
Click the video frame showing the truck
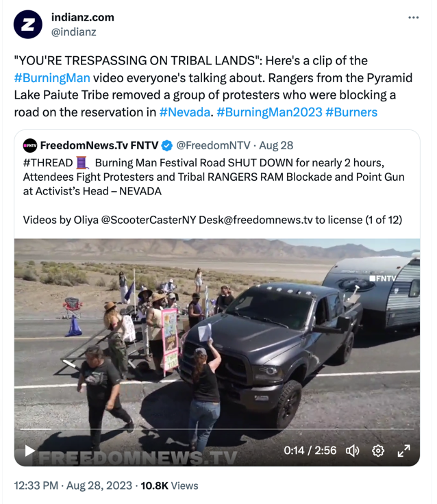point(217,334)
